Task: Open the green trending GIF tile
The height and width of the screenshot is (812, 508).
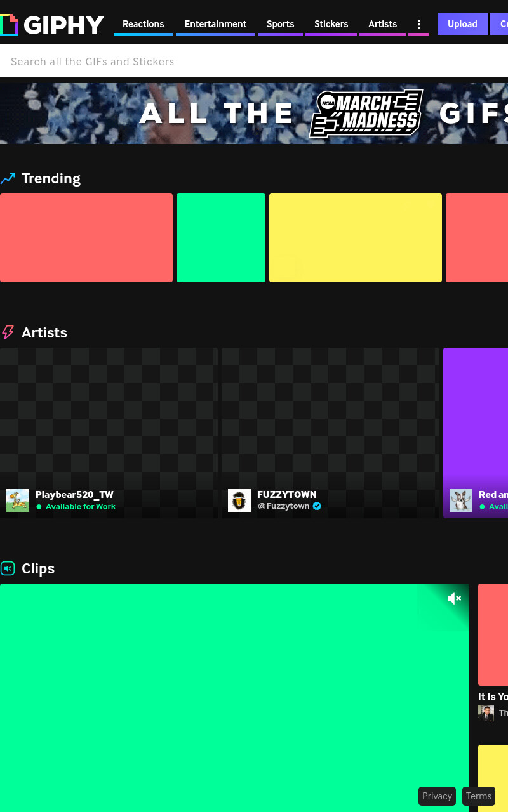Action: 221,238
